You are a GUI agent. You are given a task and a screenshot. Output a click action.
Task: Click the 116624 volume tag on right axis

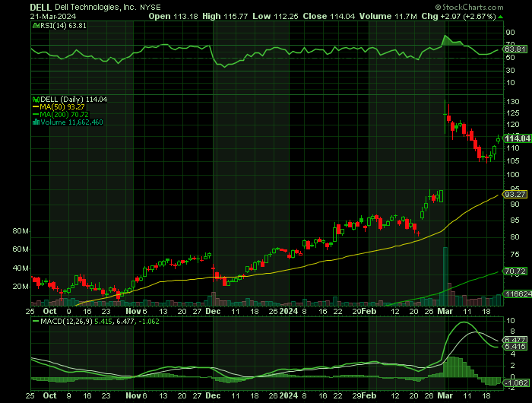tap(518, 294)
